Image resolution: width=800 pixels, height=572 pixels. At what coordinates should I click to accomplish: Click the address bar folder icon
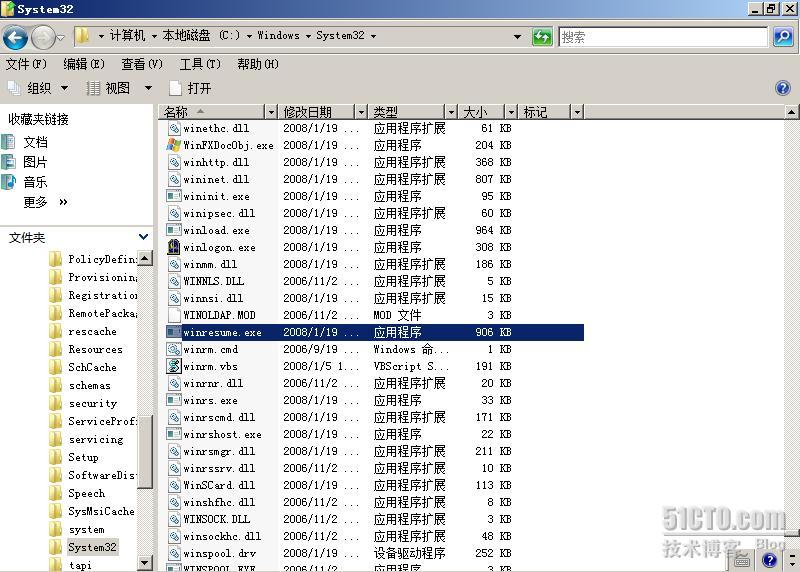click(x=83, y=36)
